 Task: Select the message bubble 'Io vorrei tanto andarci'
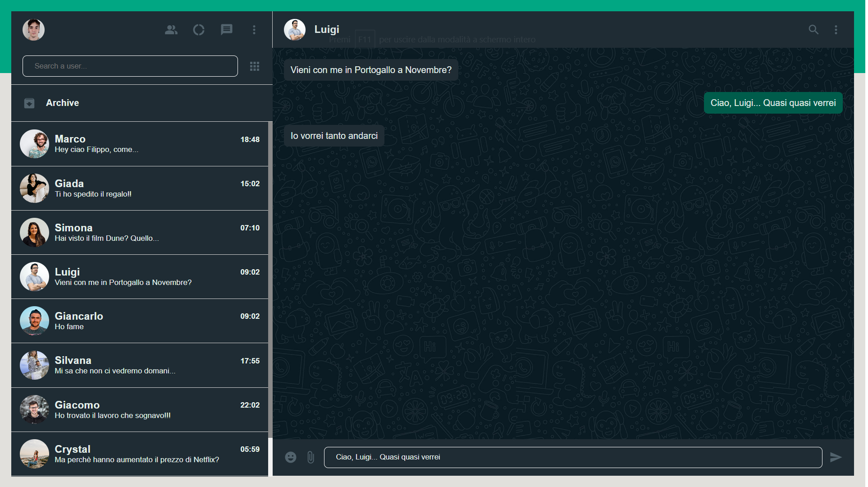(x=334, y=135)
